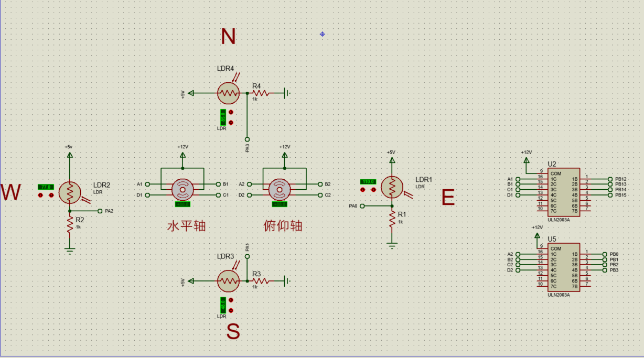Click the left red adjust dot of LDR2
Image resolution: width=644 pixels, height=358 pixels.
[x=41, y=195]
